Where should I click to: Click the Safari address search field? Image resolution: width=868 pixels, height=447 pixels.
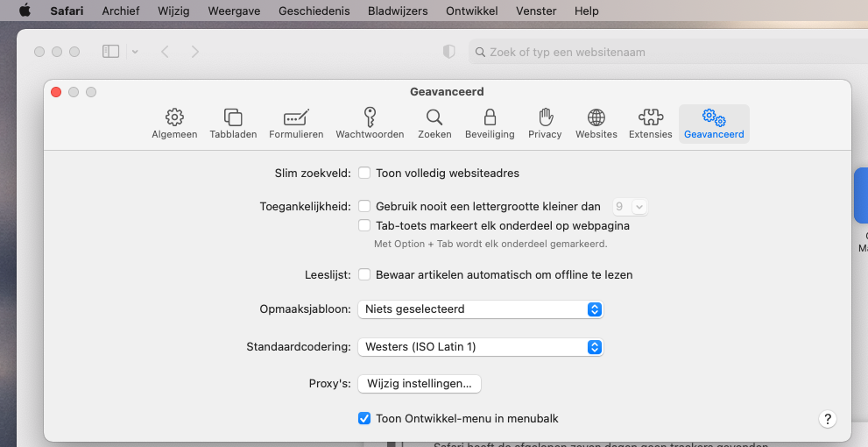[x=668, y=52]
